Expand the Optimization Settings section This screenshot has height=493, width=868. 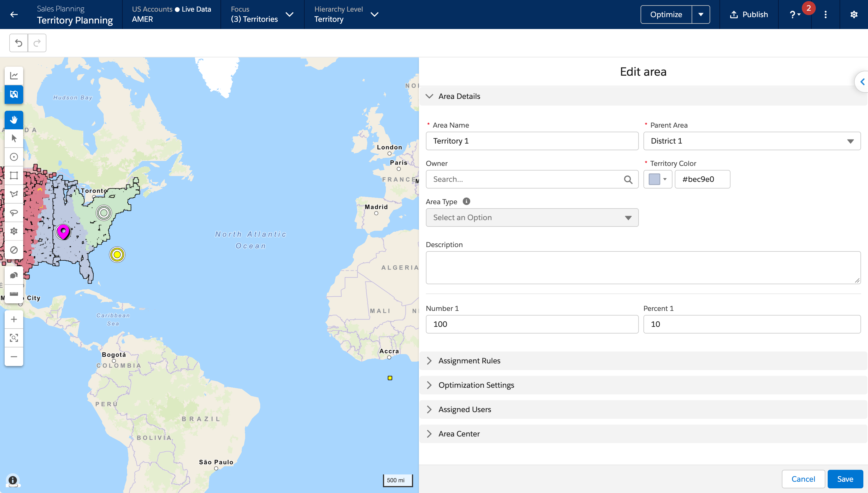coord(643,385)
